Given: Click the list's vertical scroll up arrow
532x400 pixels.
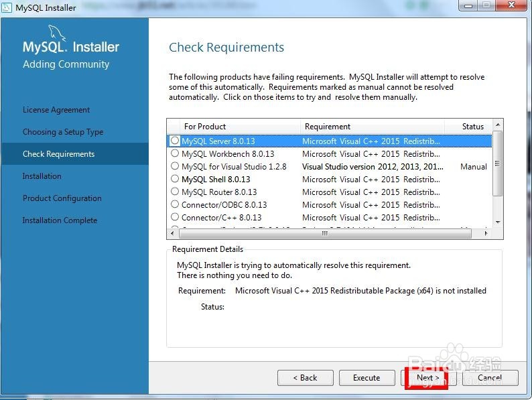Looking at the screenshot, I should coord(498,125).
